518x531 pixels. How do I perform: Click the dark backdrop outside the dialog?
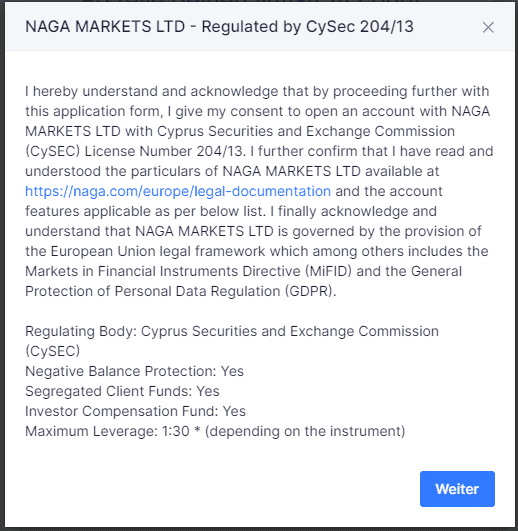coord(2,271)
